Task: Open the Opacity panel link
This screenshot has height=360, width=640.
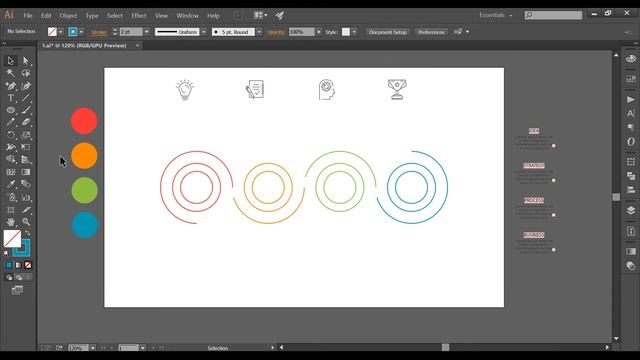Action: click(x=276, y=32)
